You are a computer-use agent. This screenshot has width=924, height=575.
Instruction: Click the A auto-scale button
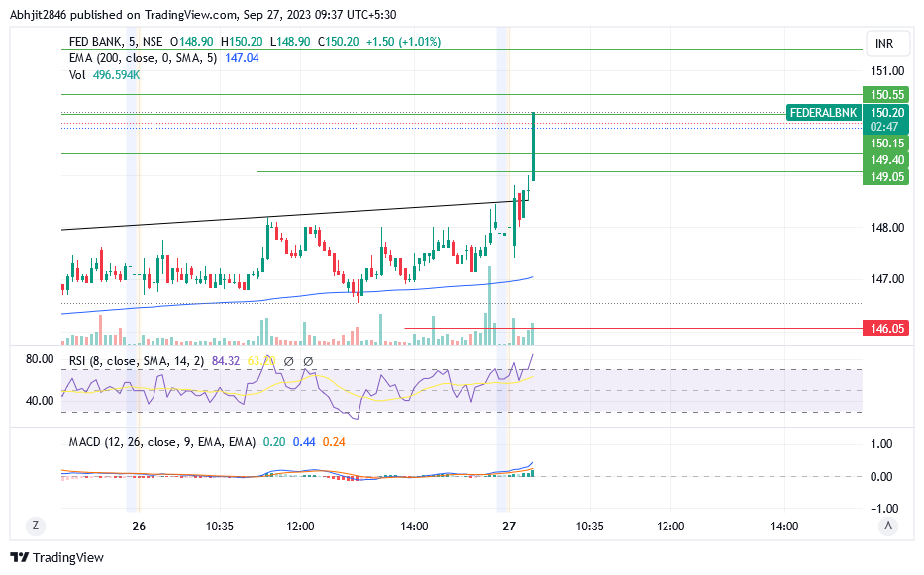pos(888,526)
